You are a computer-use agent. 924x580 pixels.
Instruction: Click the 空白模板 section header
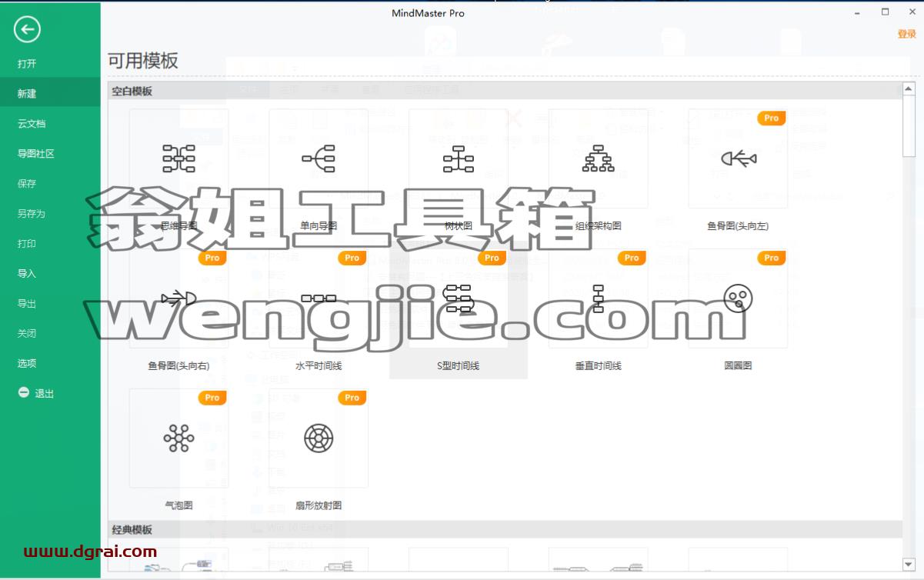click(505, 91)
